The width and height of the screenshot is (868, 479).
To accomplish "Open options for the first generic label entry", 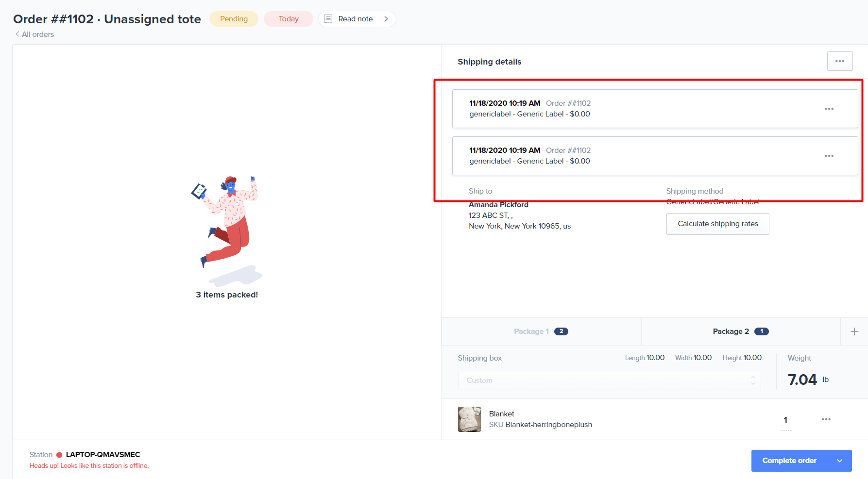I will pyautogui.click(x=829, y=109).
